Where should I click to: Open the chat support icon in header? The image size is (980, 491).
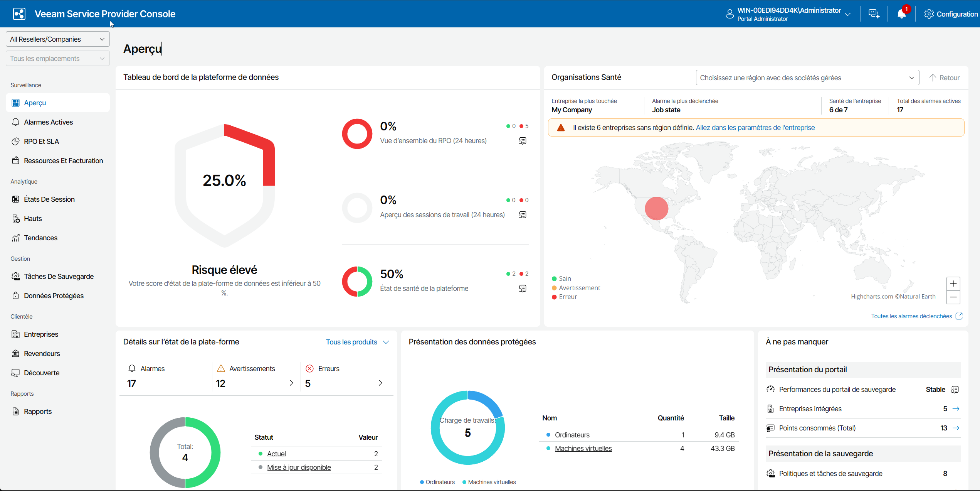click(x=874, y=14)
